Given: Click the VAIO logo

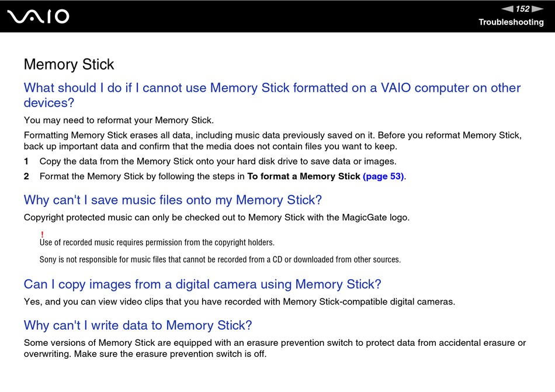Looking at the screenshot, I should (x=38, y=16).
